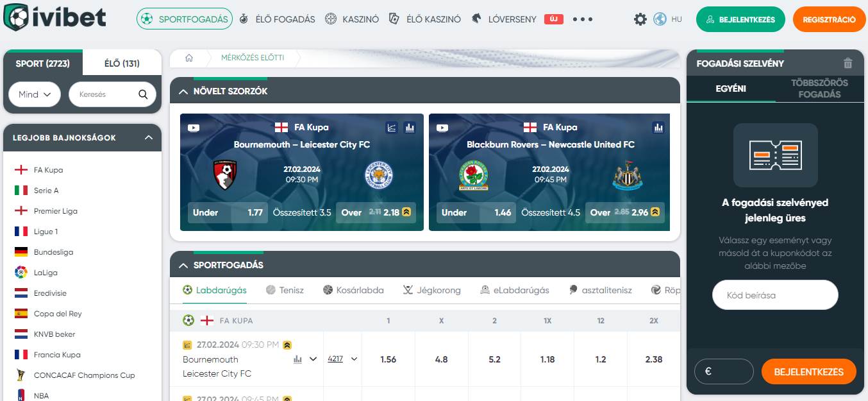Image resolution: width=868 pixels, height=401 pixels.
Task: Open bar statistics icon on Bournemouth card
Action: tap(410, 128)
